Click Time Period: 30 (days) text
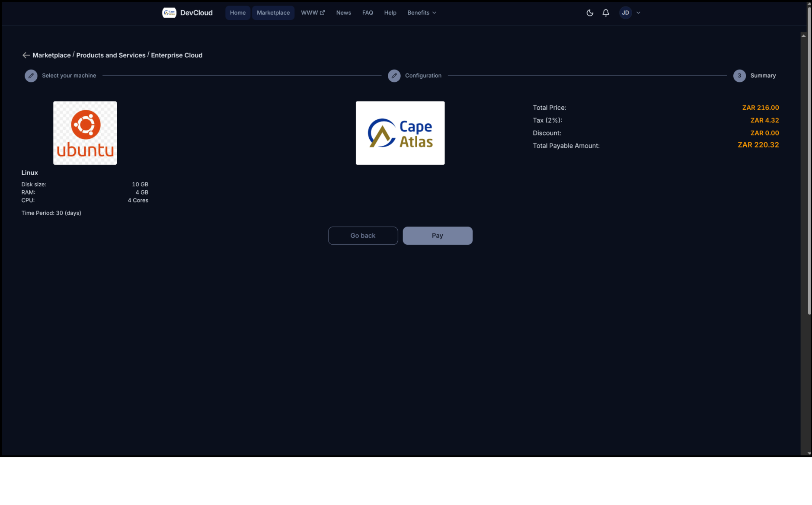 51,213
